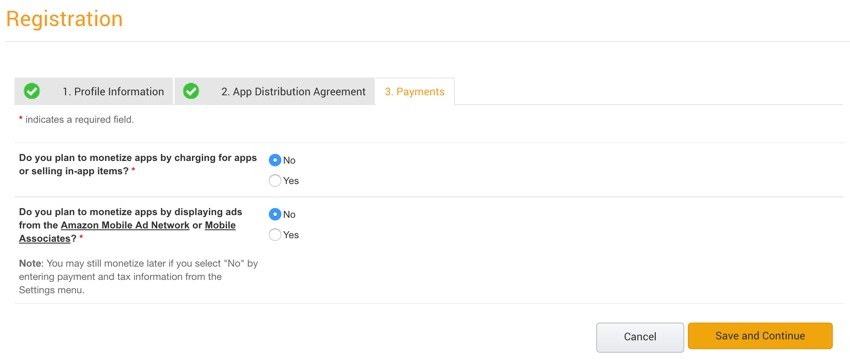Screen dimensions: 850x361
Task: Open the Amazon Mobile Ad Network link
Action: 125,225
